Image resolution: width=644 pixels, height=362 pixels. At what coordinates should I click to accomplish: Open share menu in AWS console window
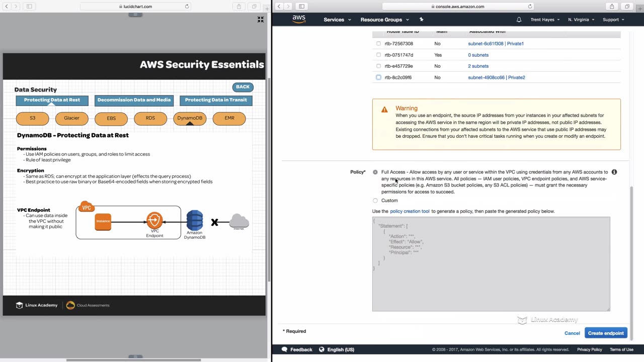(612, 7)
